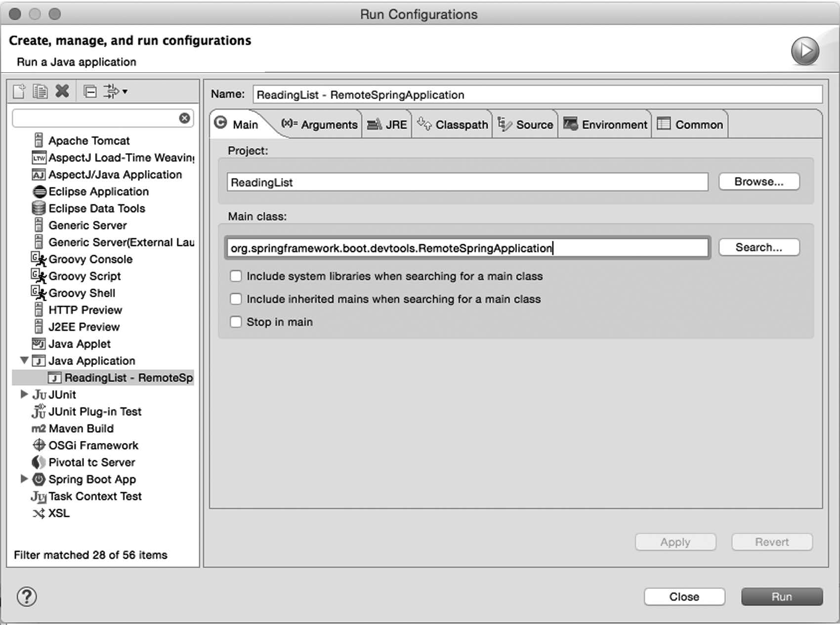
Task: Expand the Spring Boot App node
Action: click(x=24, y=479)
